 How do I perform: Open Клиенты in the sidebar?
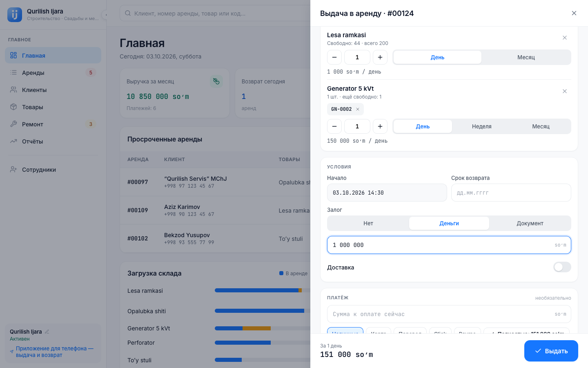[x=53, y=90]
